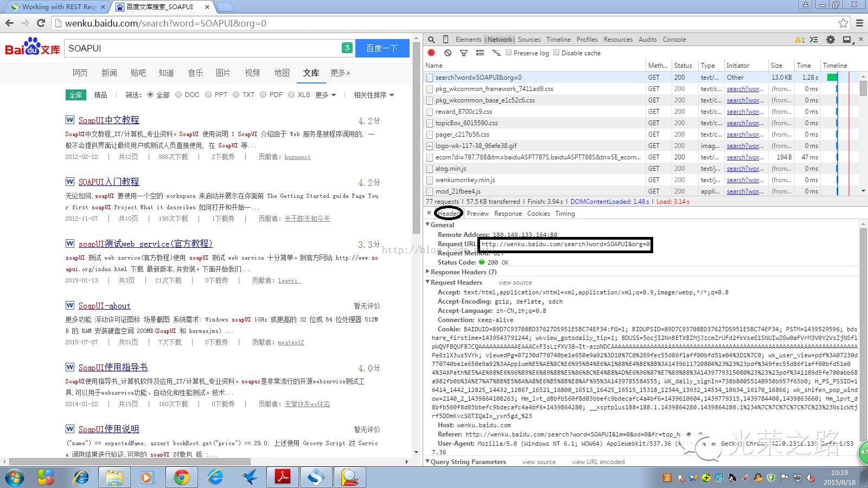
Task: Open Chrome from the taskbar
Action: click(x=181, y=478)
